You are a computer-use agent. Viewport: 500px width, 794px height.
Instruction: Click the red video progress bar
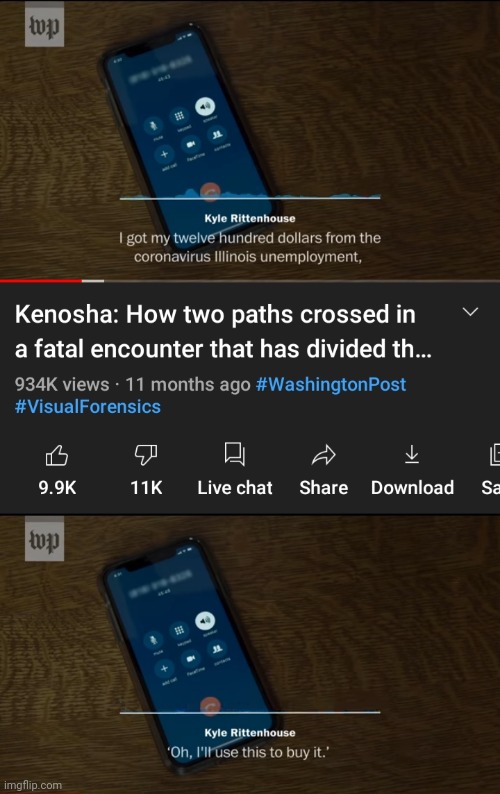tap(41, 281)
